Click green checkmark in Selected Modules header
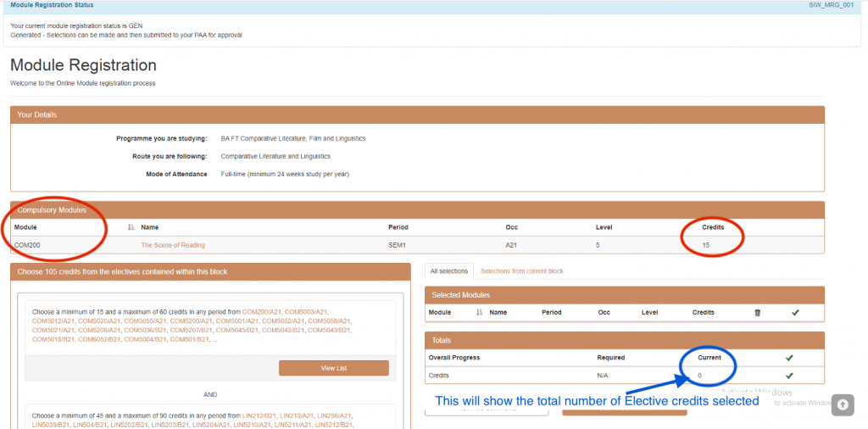Image resolution: width=868 pixels, height=429 pixels. (x=795, y=312)
